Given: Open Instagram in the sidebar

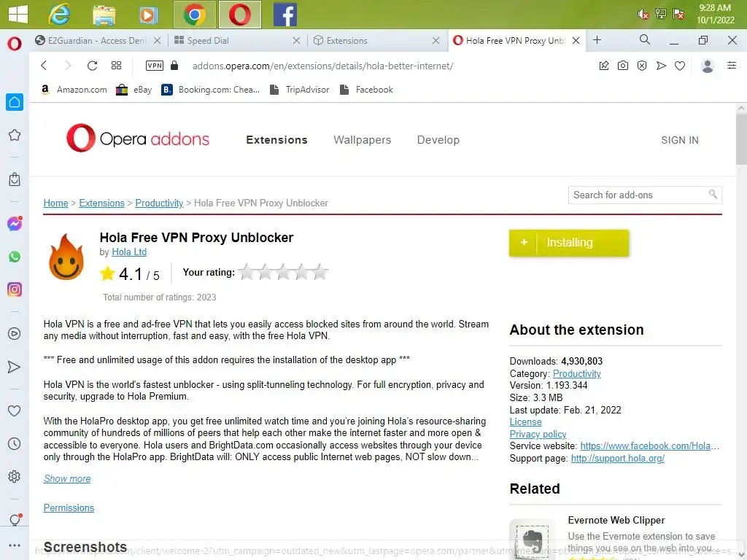Looking at the screenshot, I should pyautogui.click(x=15, y=289).
